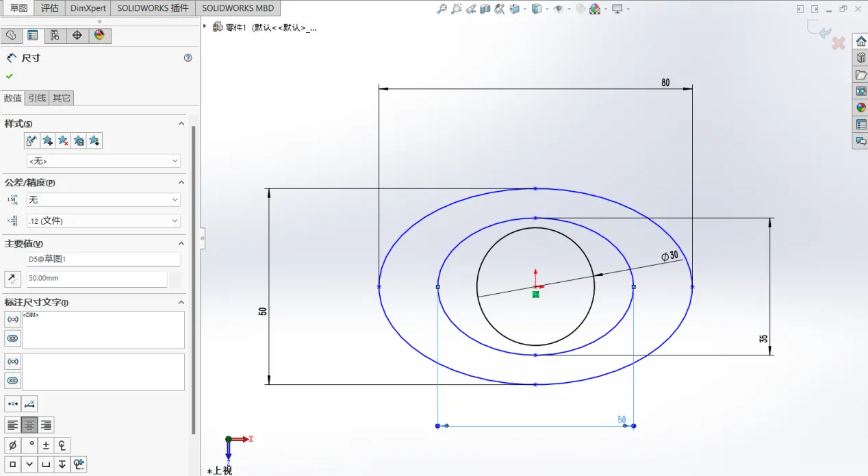Insert the centerline symbol

(62, 446)
